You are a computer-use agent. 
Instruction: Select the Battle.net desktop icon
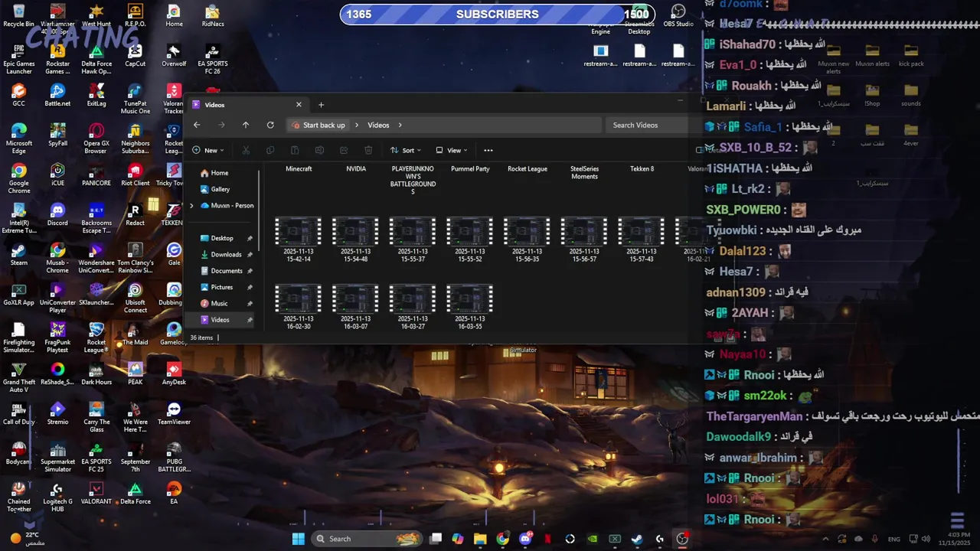coord(57,95)
